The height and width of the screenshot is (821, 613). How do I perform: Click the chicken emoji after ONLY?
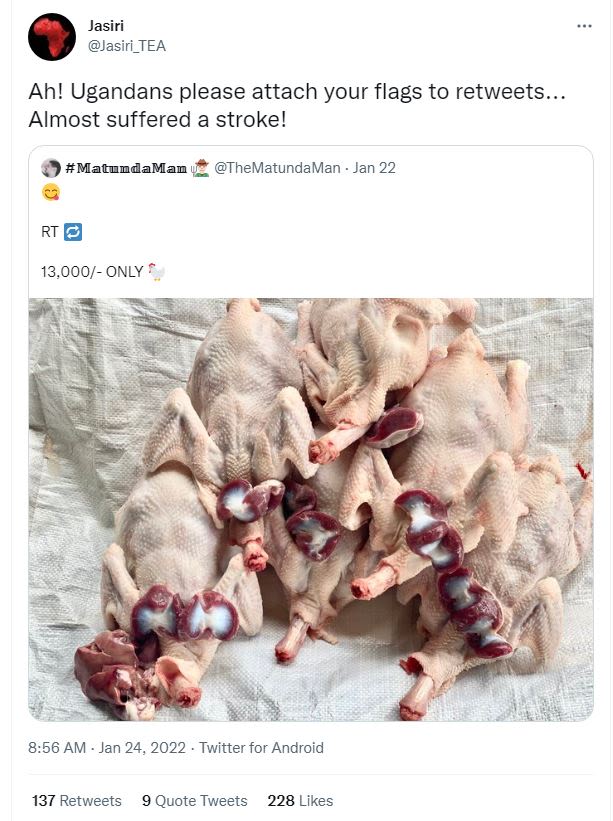click(156, 272)
